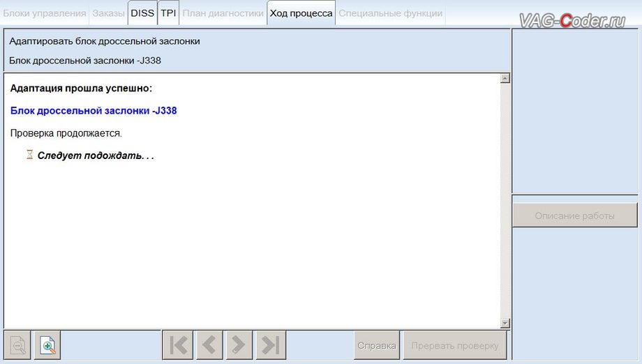642x364 pixels.
Task: Switch to План диагностики tab
Action: click(x=223, y=13)
